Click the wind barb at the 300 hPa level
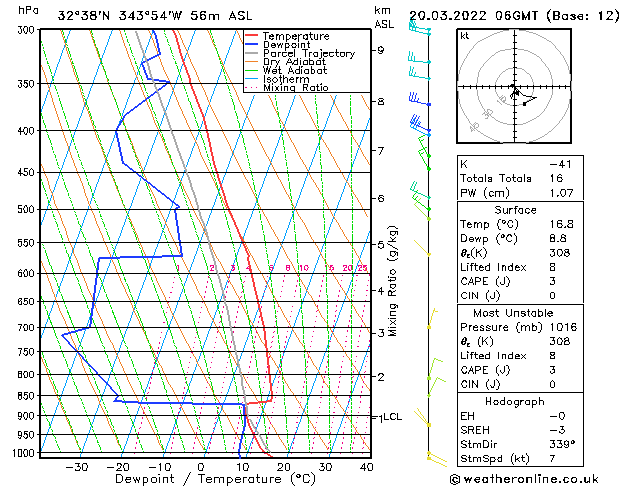The height and width of the screenshot is (486, 629). (x=418, y=30)
